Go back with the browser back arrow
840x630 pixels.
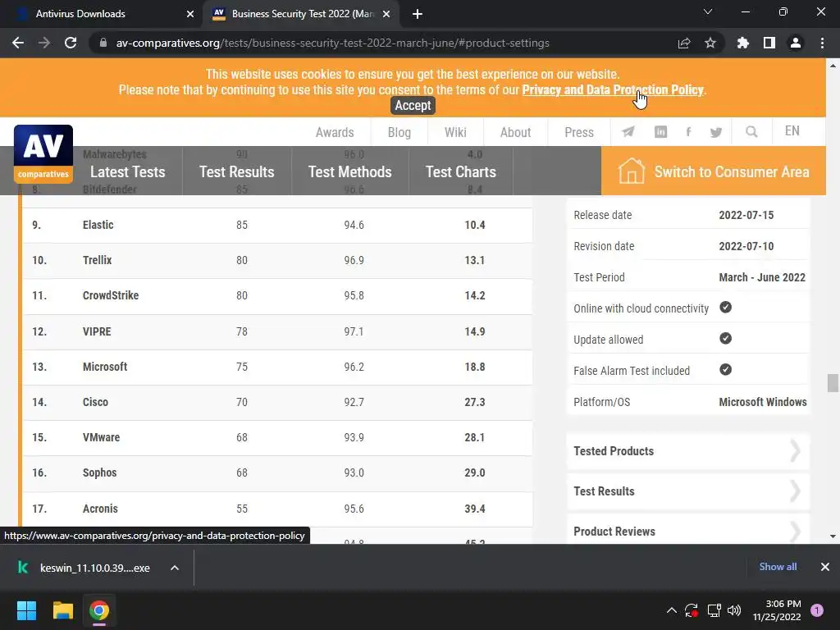pos(18,43)
